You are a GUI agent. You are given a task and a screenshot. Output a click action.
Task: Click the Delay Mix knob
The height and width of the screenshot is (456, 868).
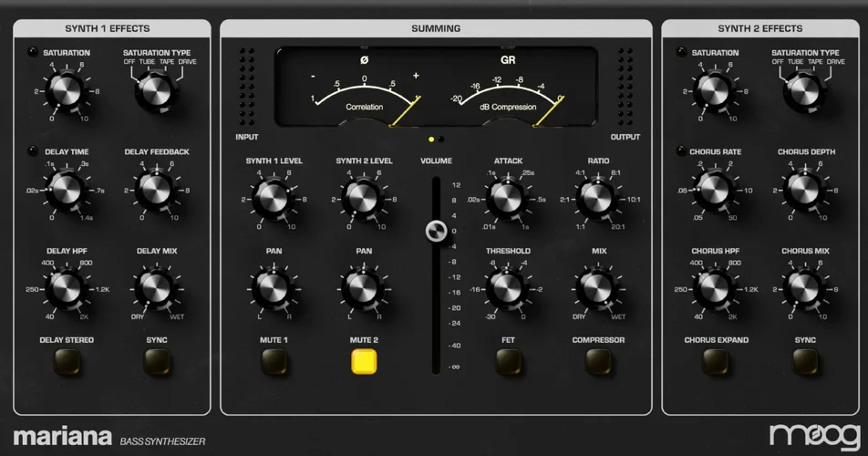click(156, 289)
